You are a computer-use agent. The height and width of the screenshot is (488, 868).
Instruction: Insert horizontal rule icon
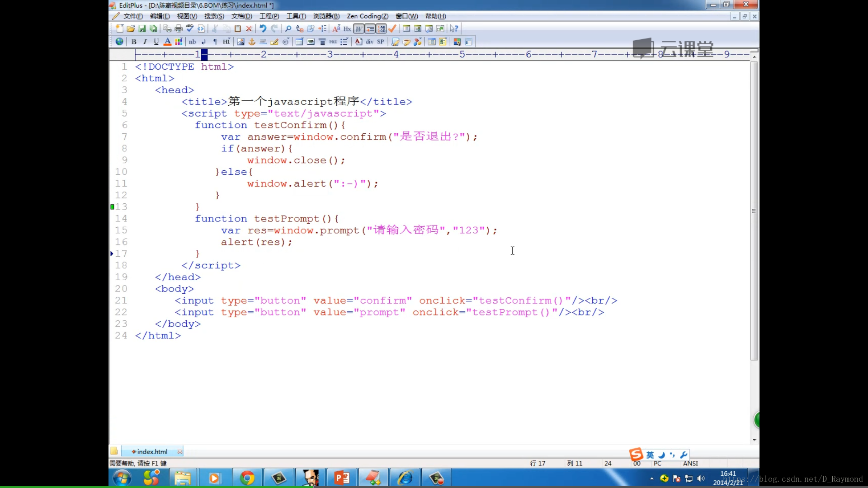[x=263, y=42]
